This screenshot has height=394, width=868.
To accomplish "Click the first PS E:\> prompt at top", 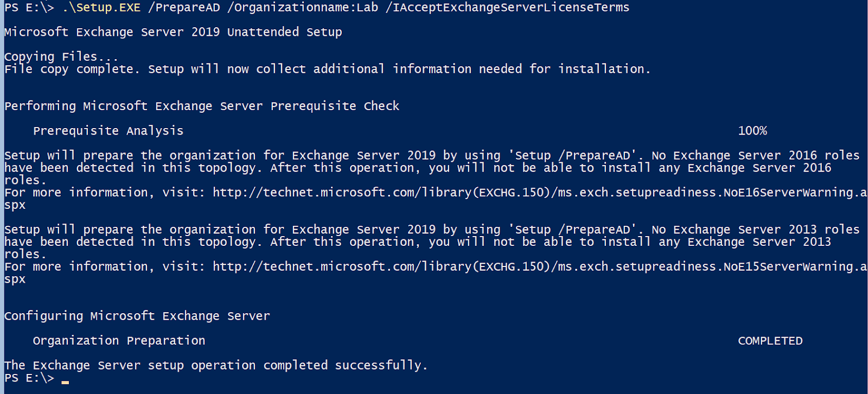I will tap(29, 8).
